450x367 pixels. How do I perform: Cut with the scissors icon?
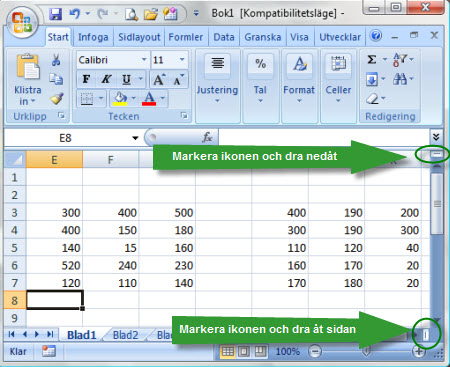[56, 60]
